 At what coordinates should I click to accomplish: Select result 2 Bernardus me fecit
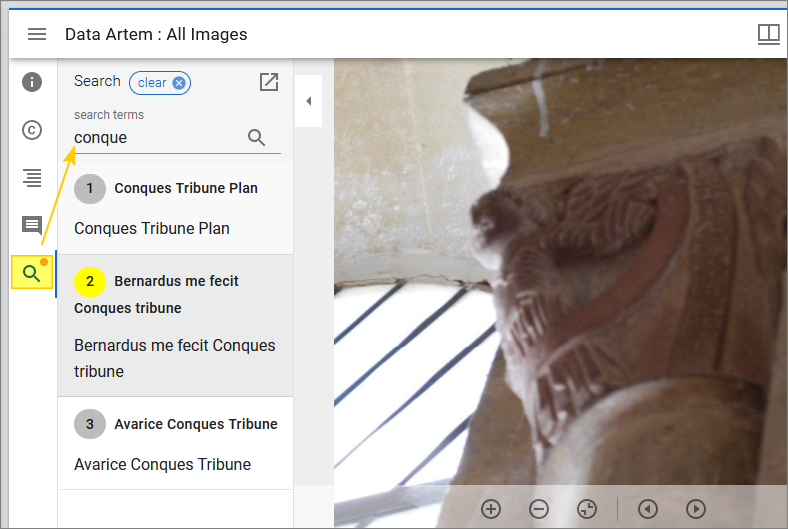(175, 326)
